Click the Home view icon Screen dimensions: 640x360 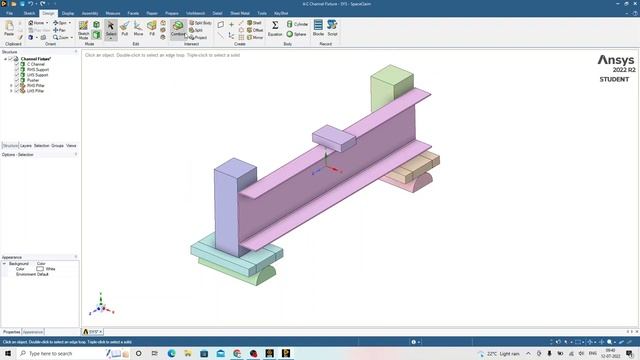(31, 23)
